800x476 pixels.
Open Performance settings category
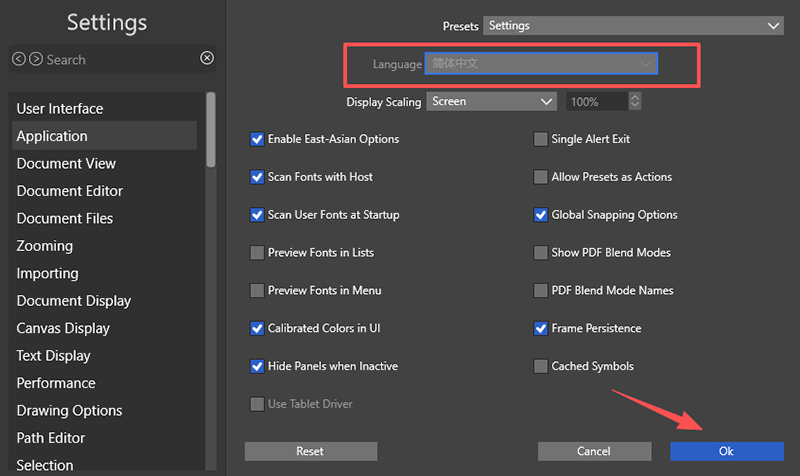[104, 383]
